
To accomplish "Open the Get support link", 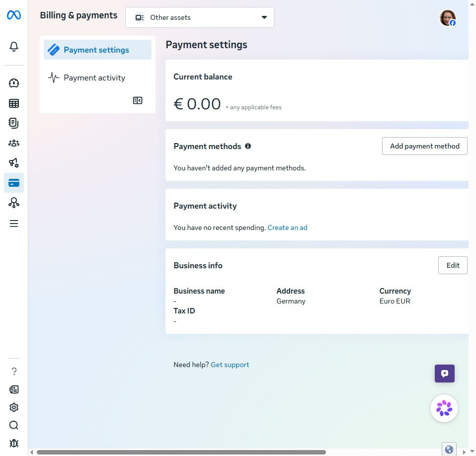I will [x=230, y=365].
